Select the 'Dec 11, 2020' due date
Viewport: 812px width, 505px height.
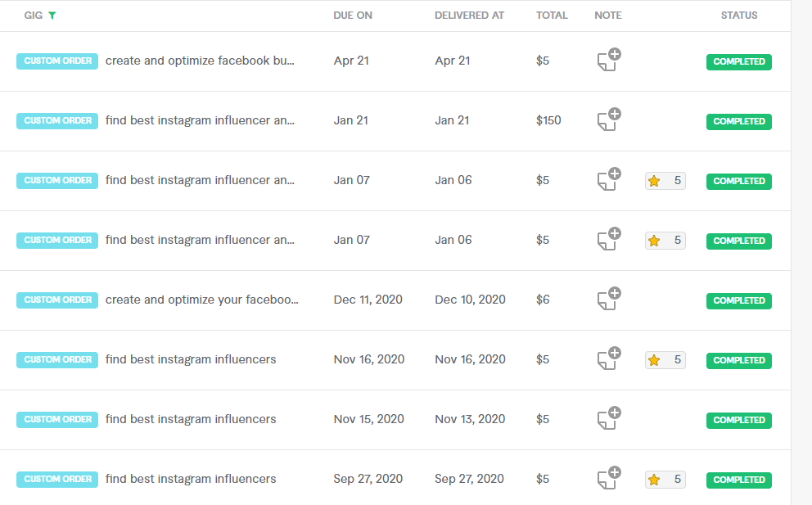click(x=368, y=300)
